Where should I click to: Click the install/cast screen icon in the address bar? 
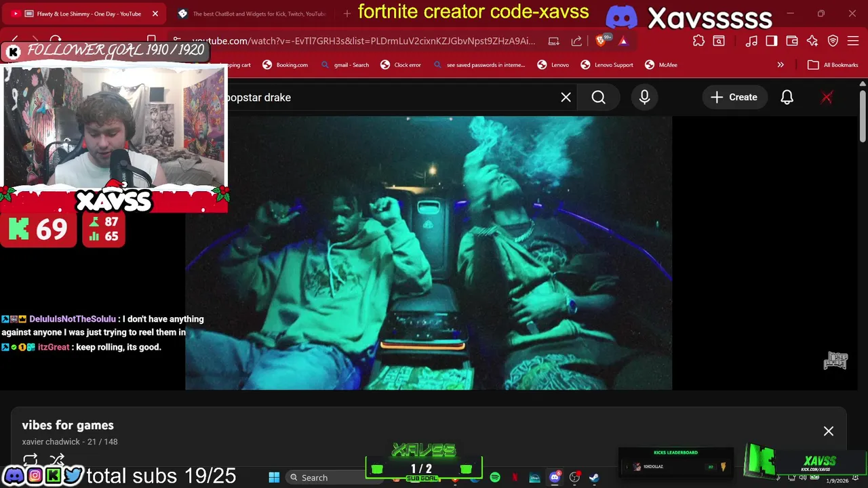point(554,41)
